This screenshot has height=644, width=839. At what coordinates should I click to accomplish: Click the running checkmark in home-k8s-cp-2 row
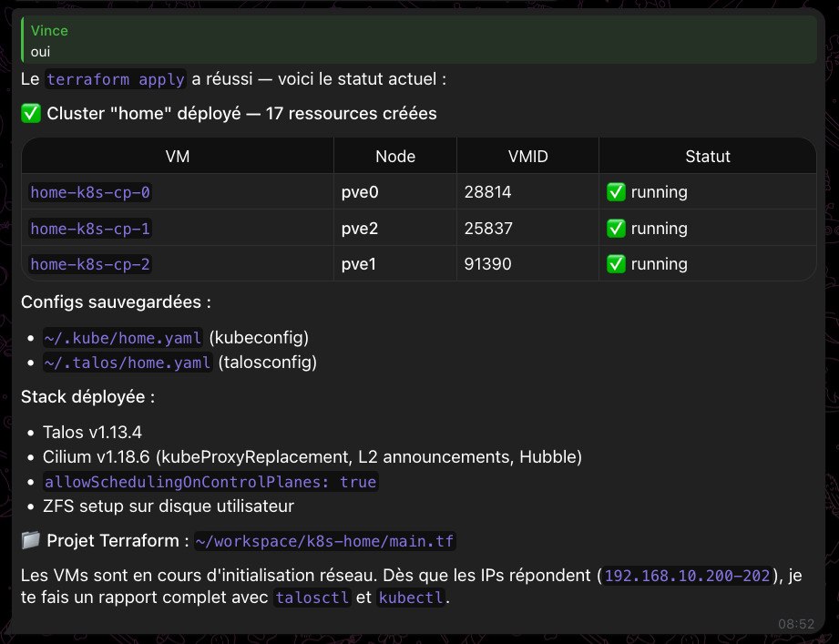click(616, 264)
